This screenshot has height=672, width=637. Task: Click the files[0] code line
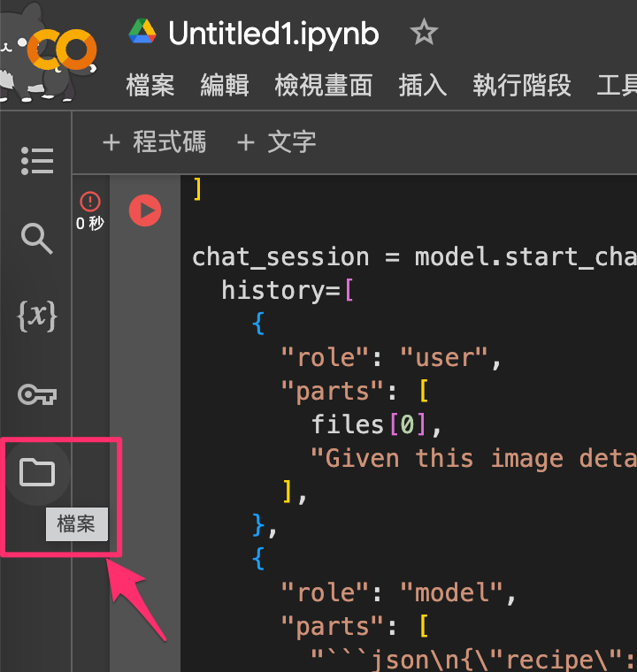coord(376,424)
